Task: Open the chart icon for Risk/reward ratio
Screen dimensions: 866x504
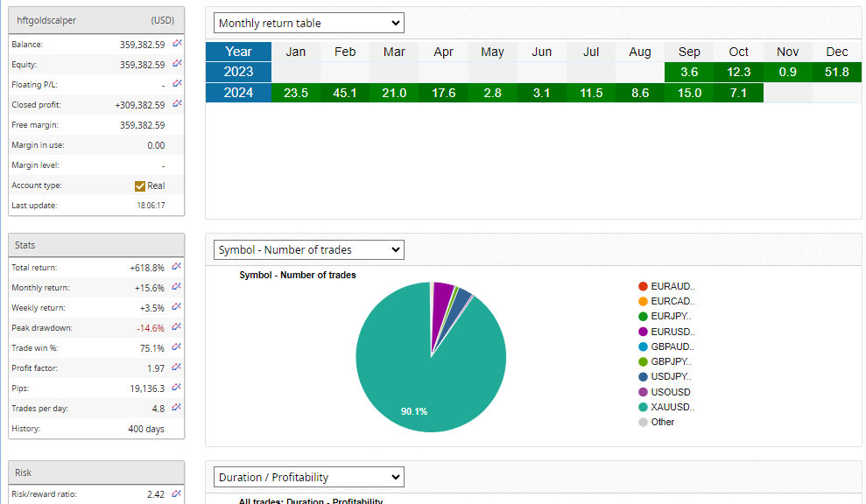Action: pos(177,493)
